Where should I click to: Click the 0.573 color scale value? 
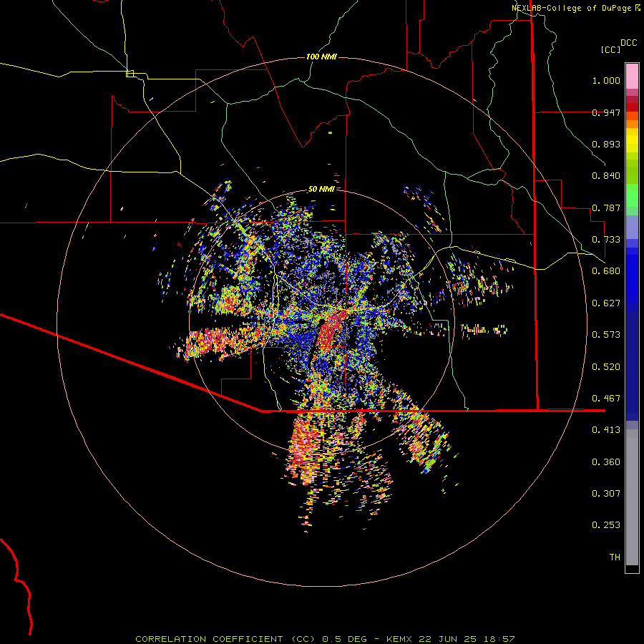tap(606, 335)
